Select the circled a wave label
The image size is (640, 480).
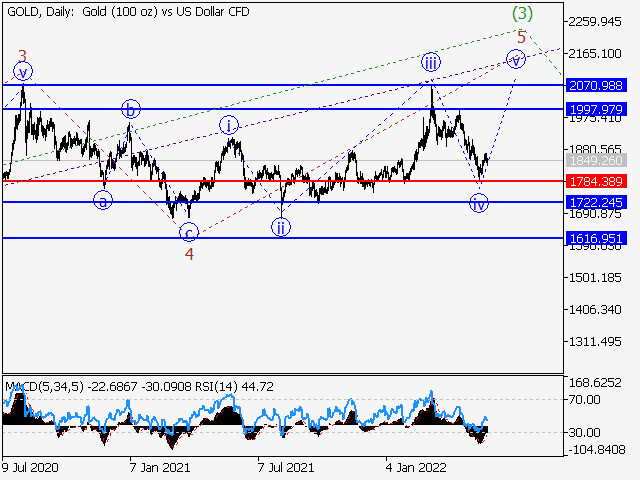tap(103, 201)
